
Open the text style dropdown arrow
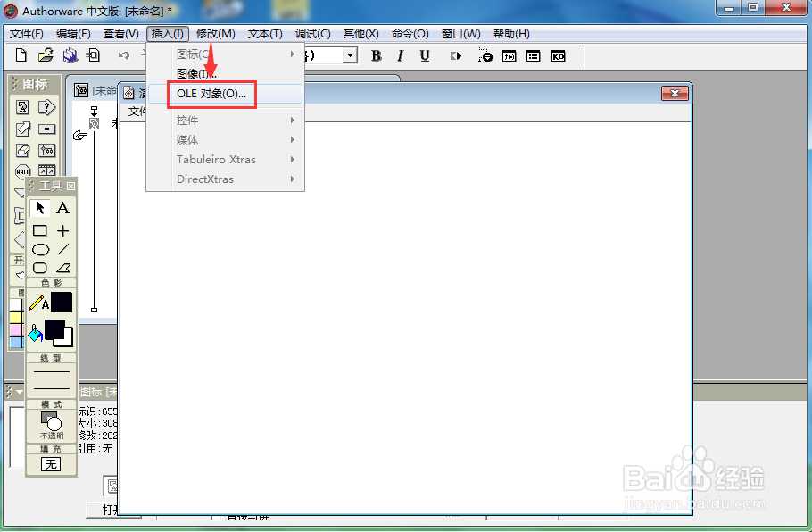351,55
